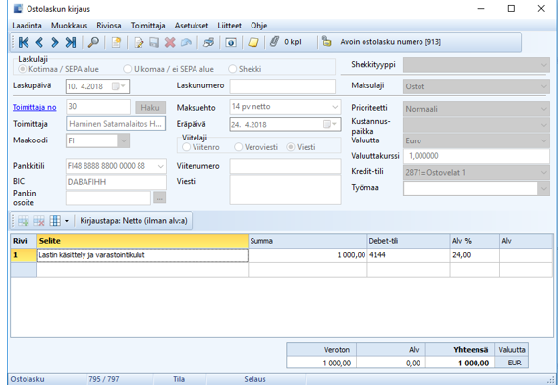Create a new invoice with new-document icon
560x392 pixels.
pyautogui.click(x=116, y=42)
